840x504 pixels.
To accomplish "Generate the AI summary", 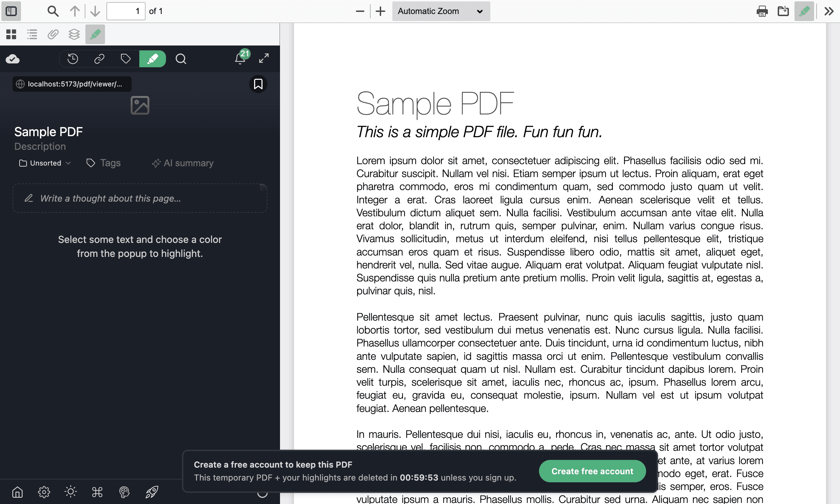I will [x=183, y=163].
